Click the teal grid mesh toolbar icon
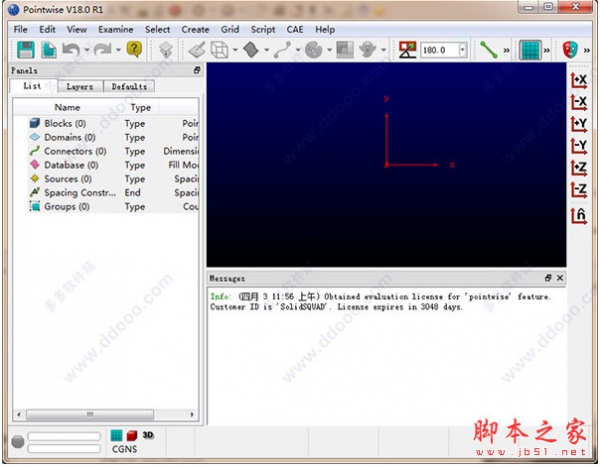 click(x=531, y=49)
